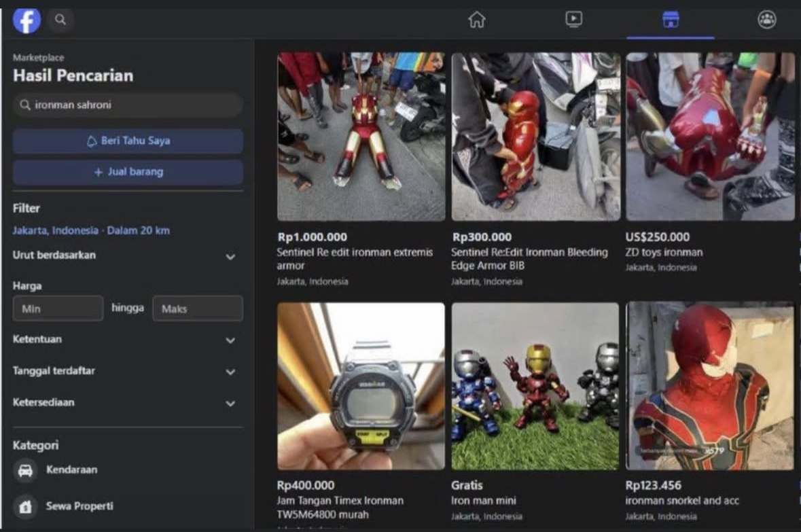Click the title 'Sentinel Re:Edit Ironman Bleeding Edge Armor BIB'
The height and width of the screenshot is (532, 801).
(x=529, y=259)
